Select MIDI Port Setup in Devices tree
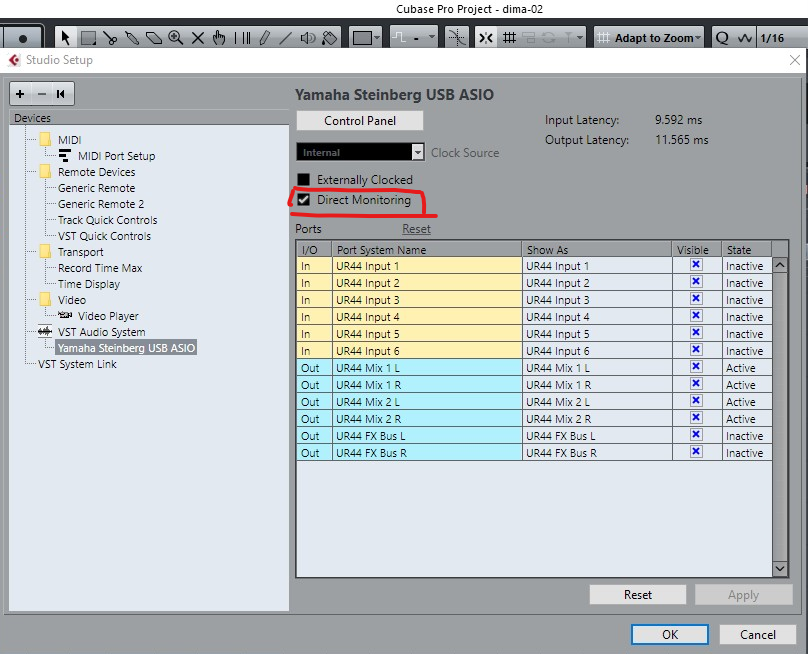The height and width of the screenshot is (654, 808). 116,156
